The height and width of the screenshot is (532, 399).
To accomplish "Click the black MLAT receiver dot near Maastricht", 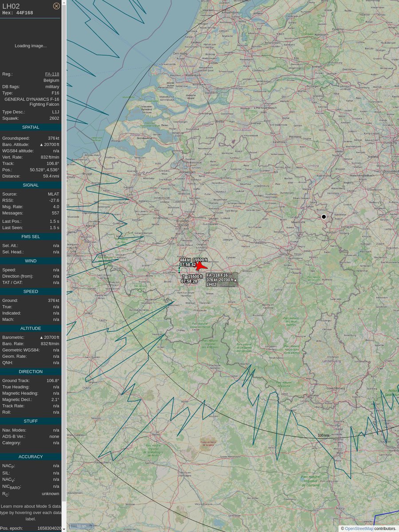I will point(324,217).
